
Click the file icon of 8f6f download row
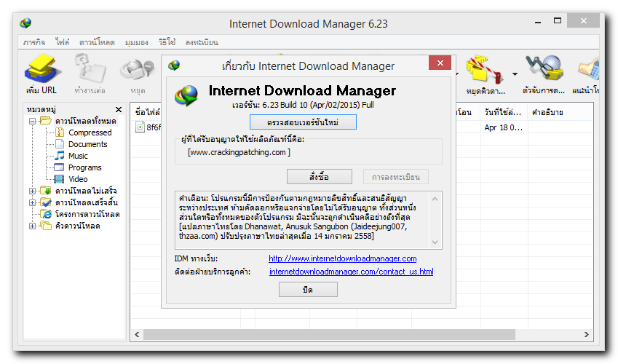pyautogui.click(x=140, y=127)
